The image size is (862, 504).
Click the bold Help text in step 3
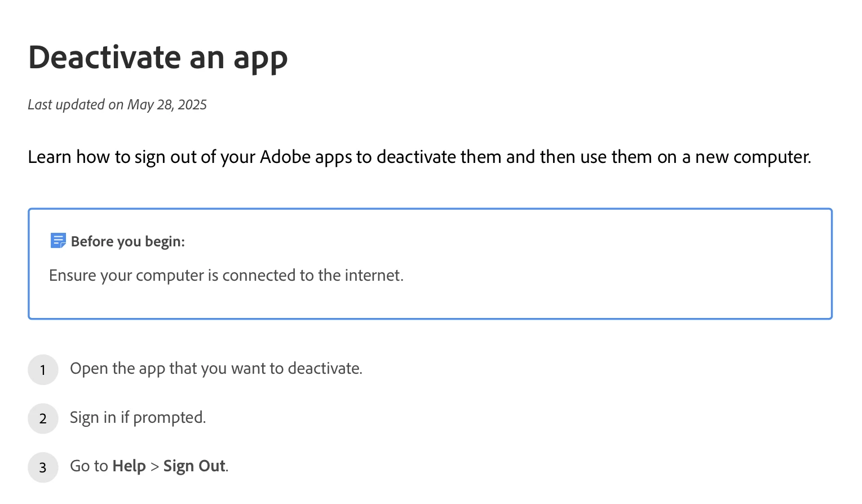point(129,466)
